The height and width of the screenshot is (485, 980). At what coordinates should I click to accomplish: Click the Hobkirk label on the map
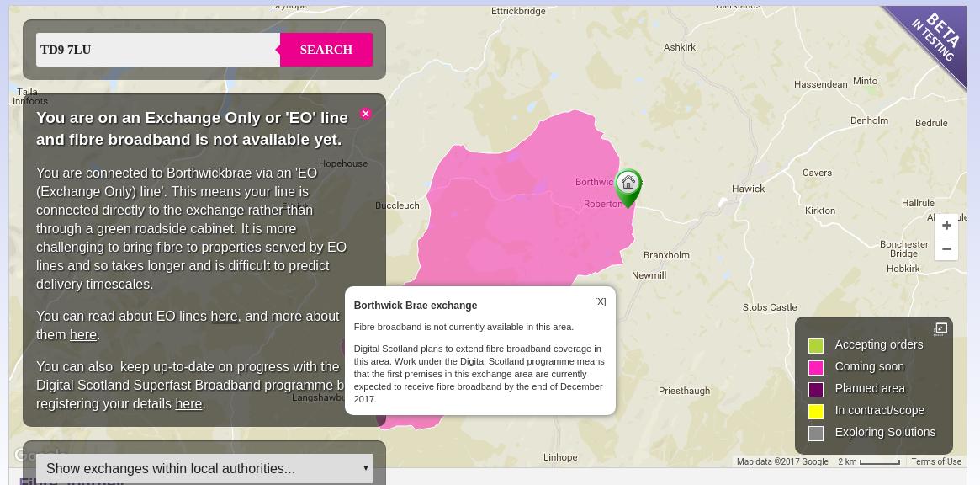903,269
